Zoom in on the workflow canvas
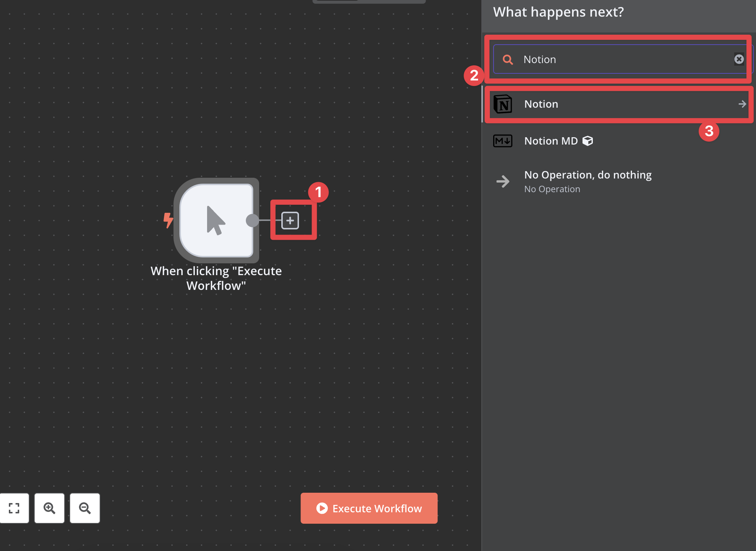 49,508
